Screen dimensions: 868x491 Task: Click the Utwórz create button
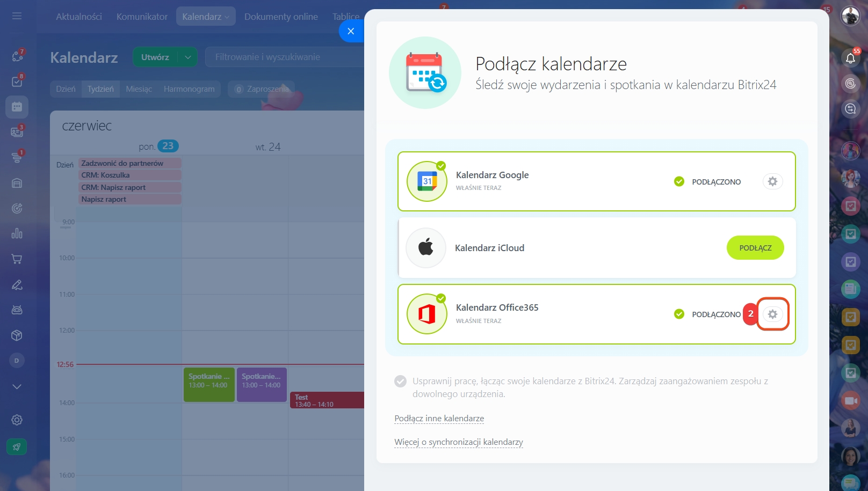pos(155,57)
